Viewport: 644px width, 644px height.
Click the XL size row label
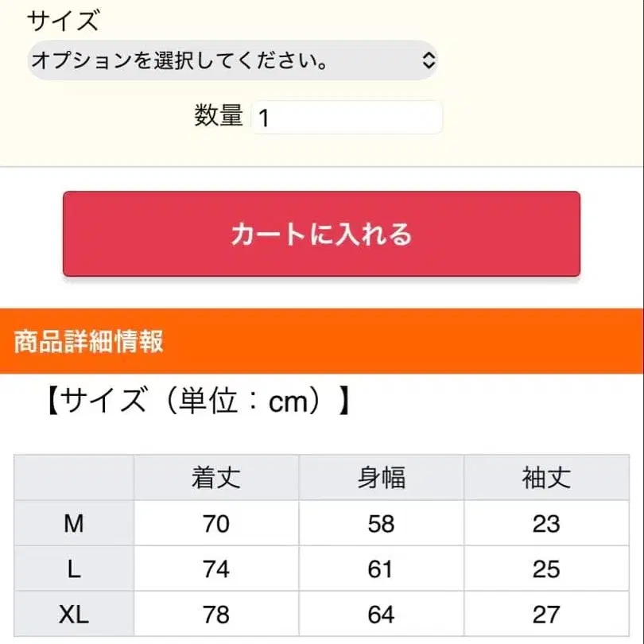74,615
